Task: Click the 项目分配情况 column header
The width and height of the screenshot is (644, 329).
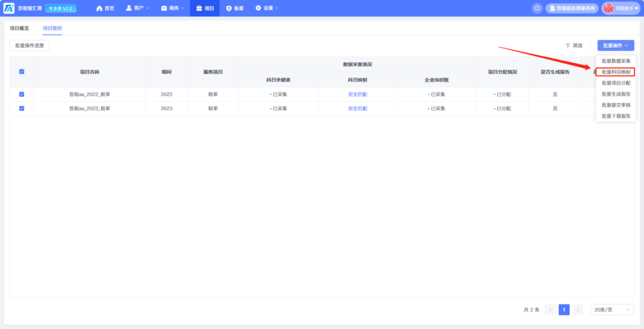Action: pos(502,72)
